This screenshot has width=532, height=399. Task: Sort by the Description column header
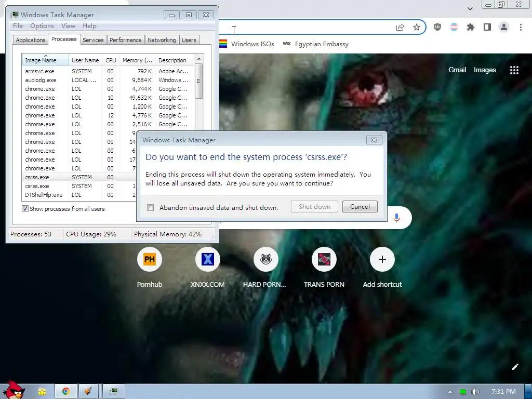(175, 60)
